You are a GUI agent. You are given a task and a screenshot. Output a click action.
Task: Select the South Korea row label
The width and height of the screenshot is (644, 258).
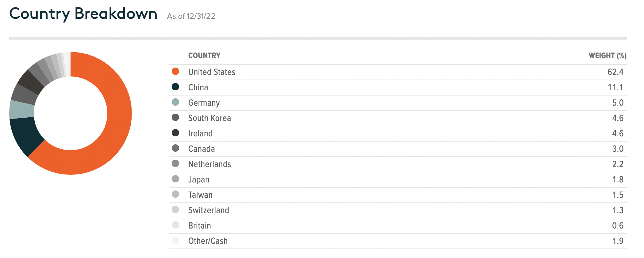[x=209, y=118]
